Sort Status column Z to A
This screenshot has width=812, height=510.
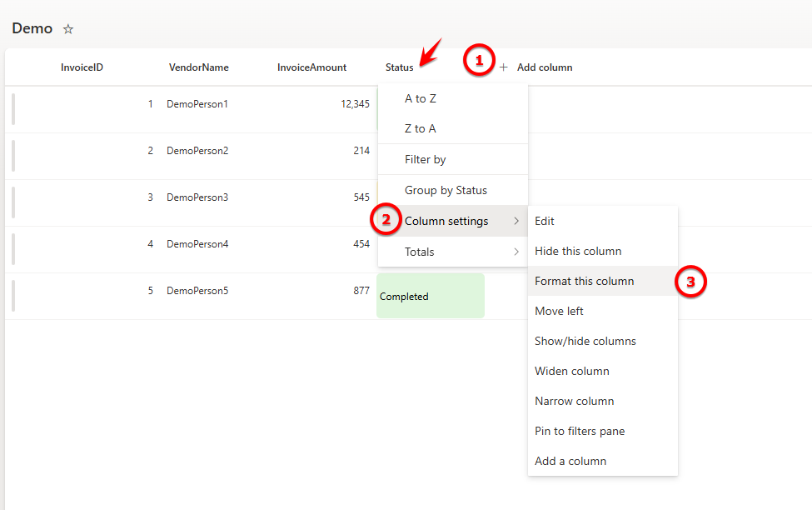(x=421, y=128)
